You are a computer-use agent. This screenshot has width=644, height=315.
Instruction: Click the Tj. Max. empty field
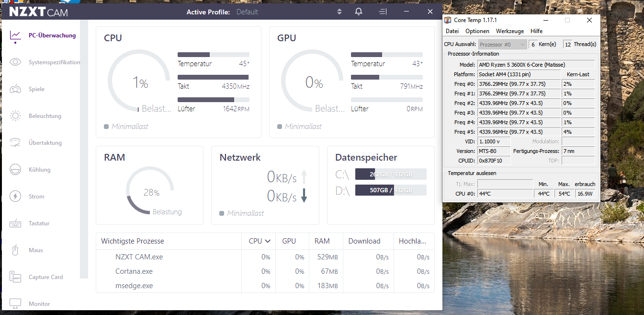click(505, 184)
